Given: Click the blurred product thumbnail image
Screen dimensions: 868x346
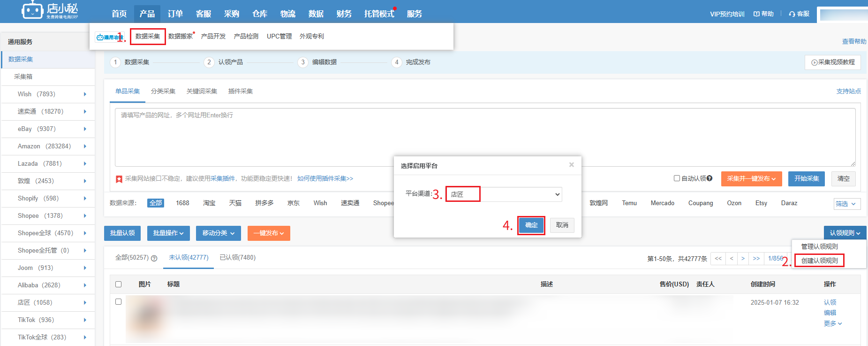Looking at the screenshot, I should [x=148, y=318].
